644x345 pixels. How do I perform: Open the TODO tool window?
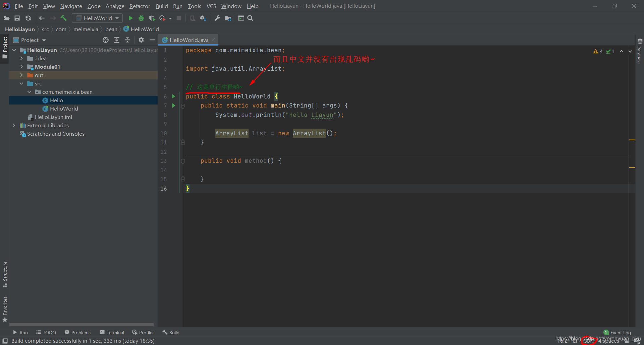pos(46,333)
